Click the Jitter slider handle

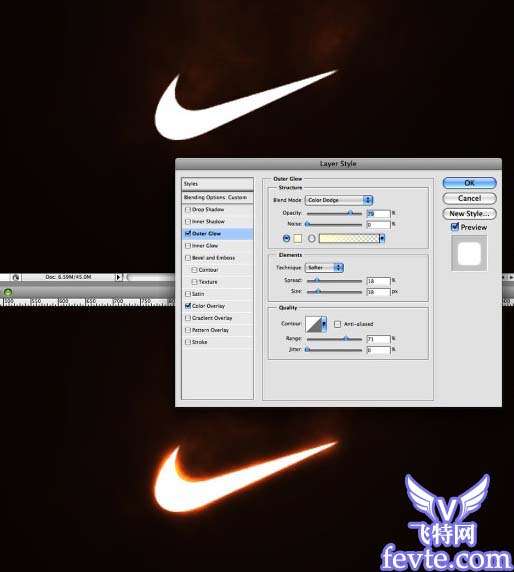tap(308, 350)
